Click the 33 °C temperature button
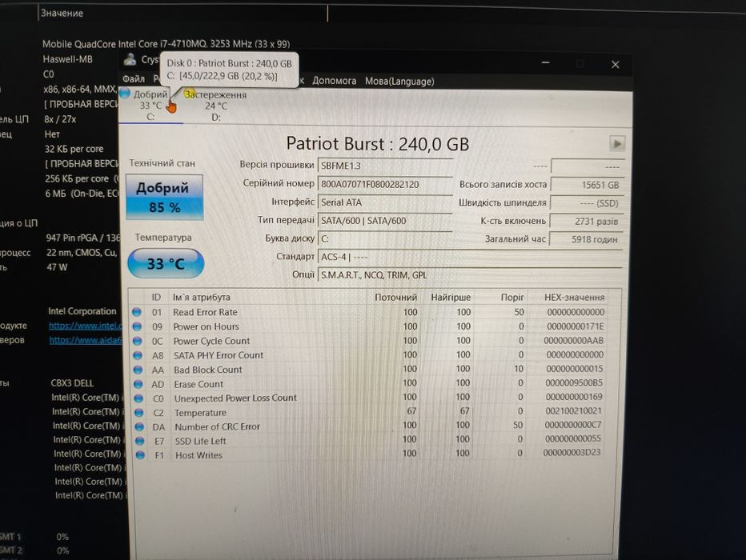The image size is (746, 560). click(166, 263)
